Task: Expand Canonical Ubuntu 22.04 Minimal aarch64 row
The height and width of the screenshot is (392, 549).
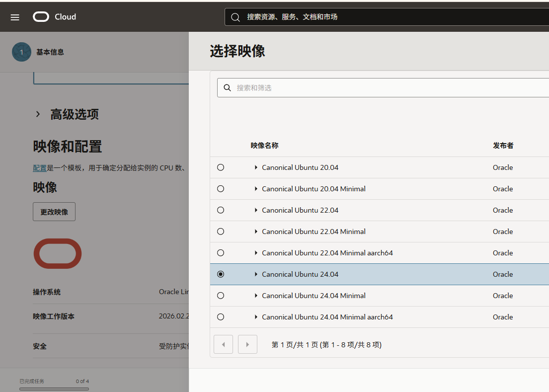Action: click(256, 253)
